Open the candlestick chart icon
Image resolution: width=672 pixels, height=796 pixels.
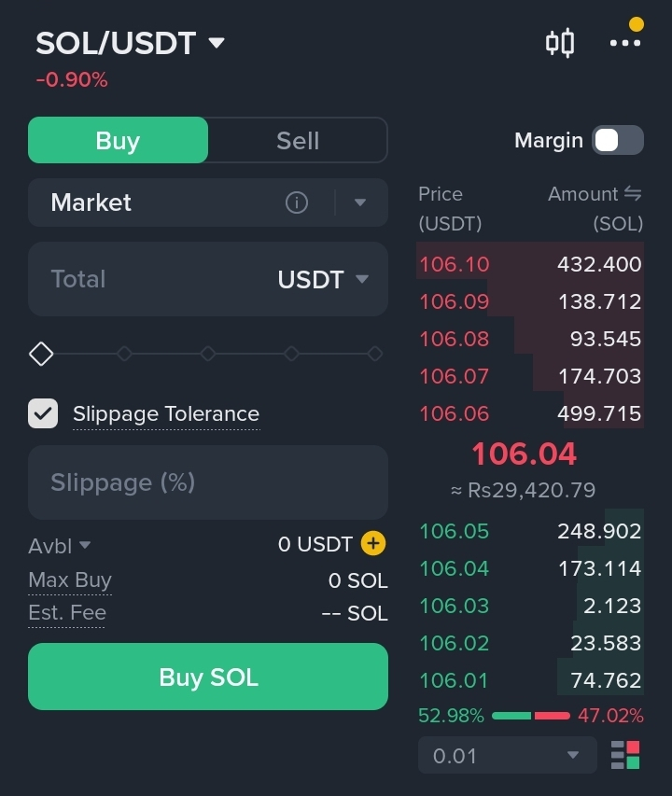click(x=560, y=43)
